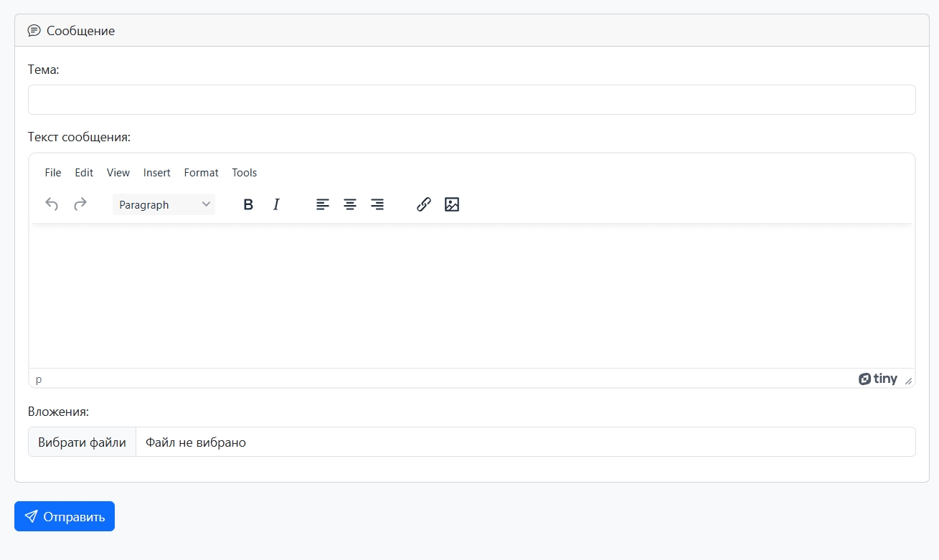The width and height of the screenshot is (939, 560).
Task: Click Вибрати файли to choose attachments
Action: (82, 442)
